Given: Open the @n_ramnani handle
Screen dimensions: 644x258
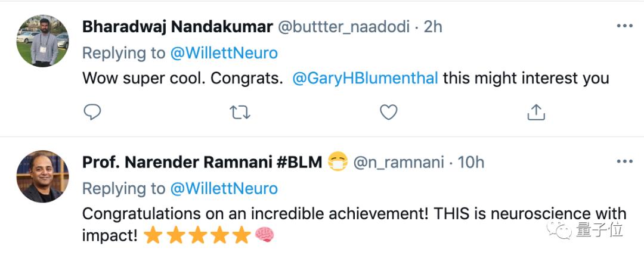Looking at the screenshot, I should (399, 163).
